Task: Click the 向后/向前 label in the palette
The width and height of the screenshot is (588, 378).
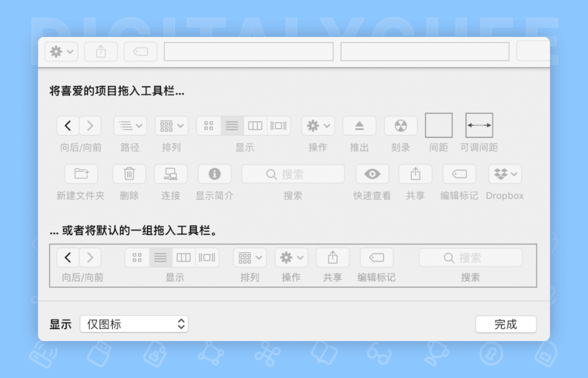Action: 81,148
